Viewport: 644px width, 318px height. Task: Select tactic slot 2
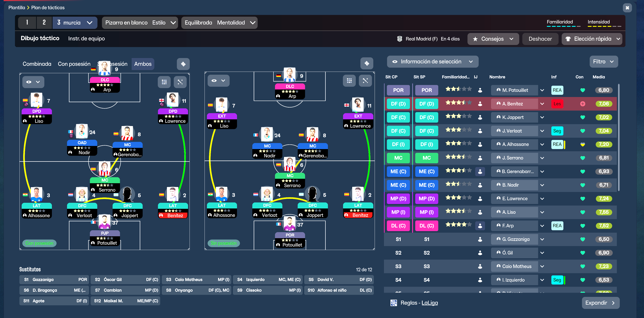click(x=44, y=23)
